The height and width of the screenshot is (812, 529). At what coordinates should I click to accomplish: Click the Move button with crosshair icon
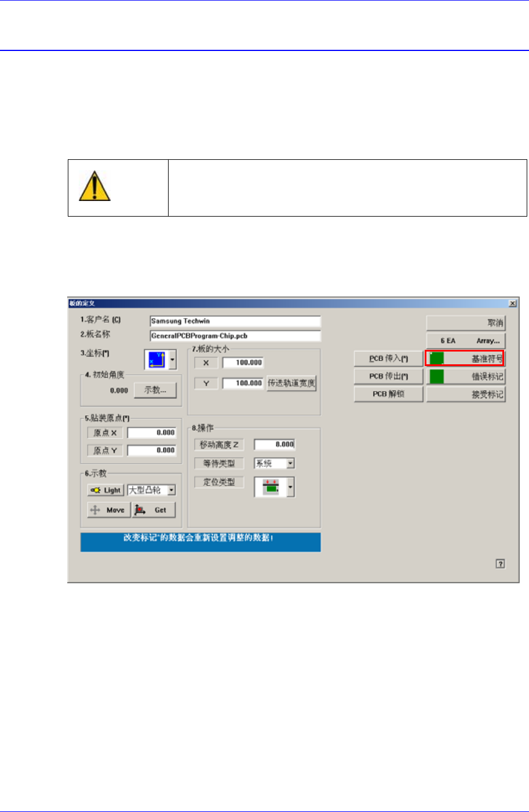[x=109, y=510]
